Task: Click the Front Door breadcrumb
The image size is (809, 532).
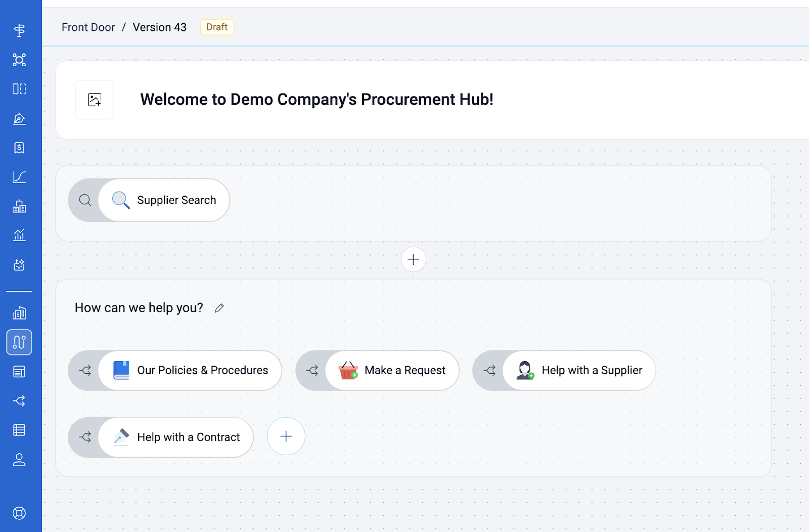Action: [x=88, y=27]
